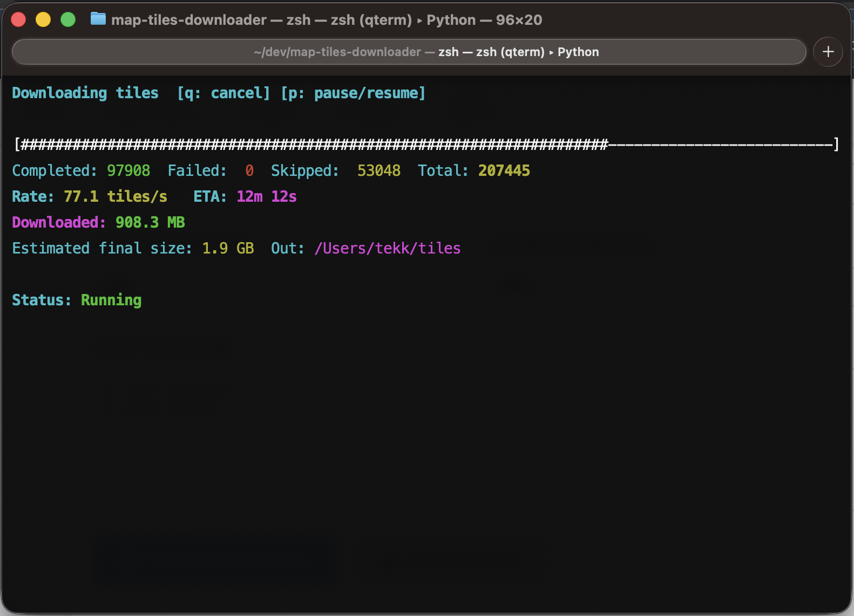Click the 'Estimated final size:' label

[103, 248]
